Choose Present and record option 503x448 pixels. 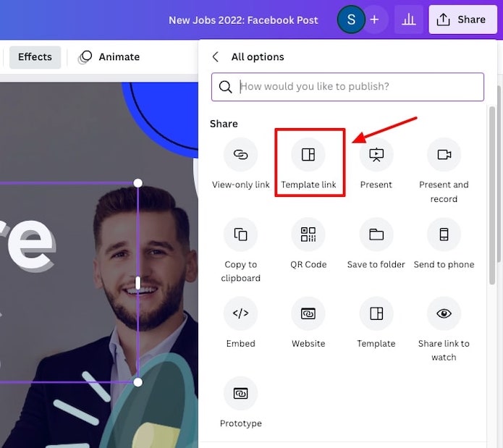pos(444,170)
